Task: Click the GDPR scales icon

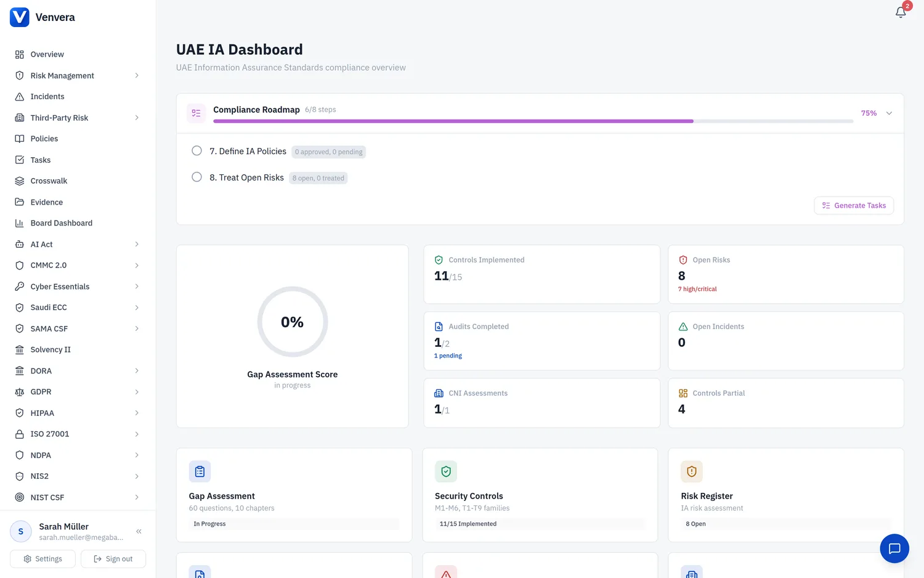Action: [x=20, y=392]
